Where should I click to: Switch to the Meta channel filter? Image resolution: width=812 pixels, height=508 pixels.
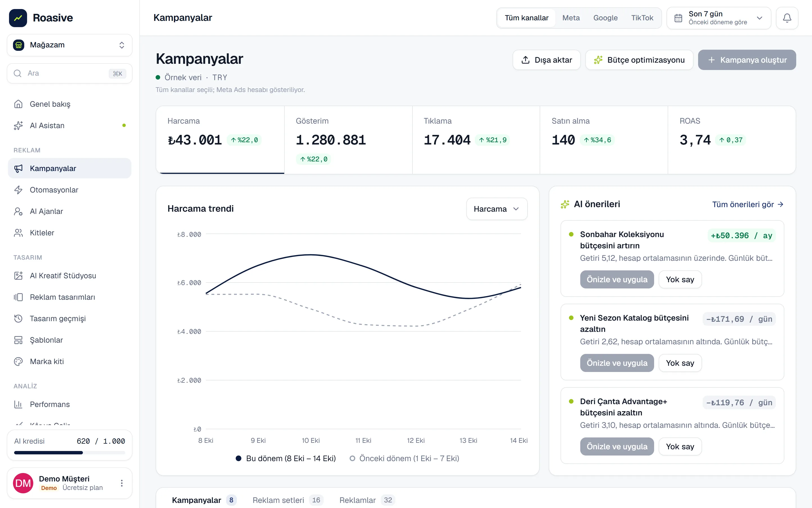[x=571, y=18]
